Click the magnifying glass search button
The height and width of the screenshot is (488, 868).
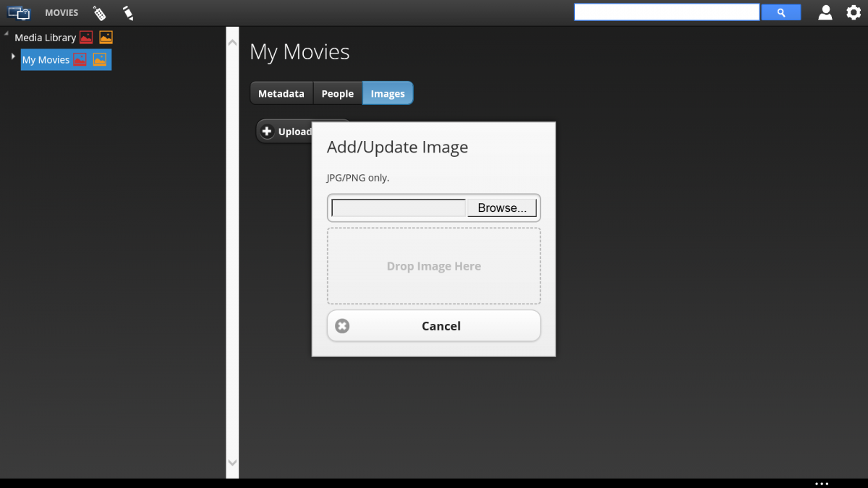click(780, 12)
